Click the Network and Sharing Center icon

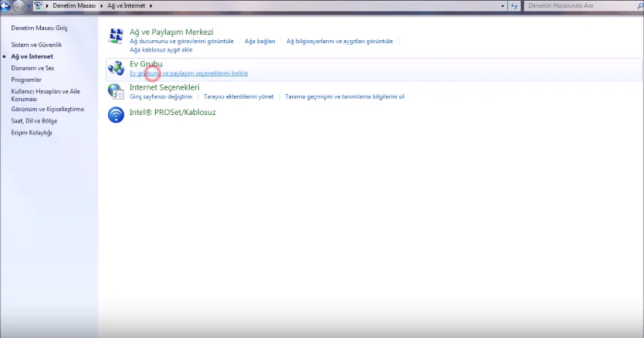pyautogui.click(x=116, y=36)
